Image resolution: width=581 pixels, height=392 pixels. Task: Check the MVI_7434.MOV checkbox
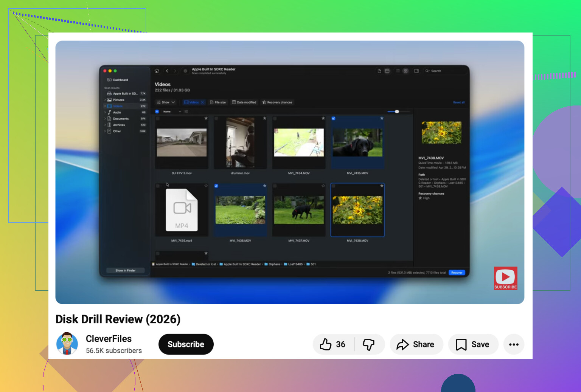[275, 118]
